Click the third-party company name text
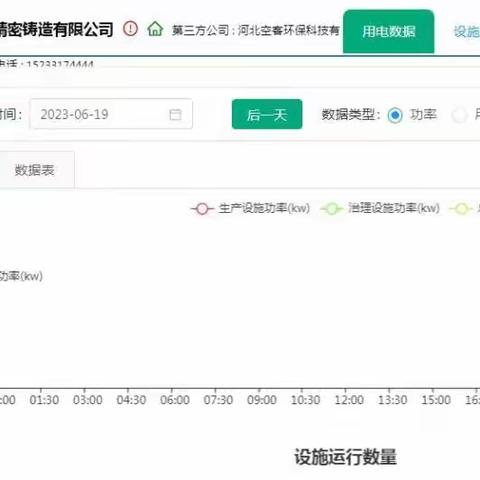 [x=256, y=31]
